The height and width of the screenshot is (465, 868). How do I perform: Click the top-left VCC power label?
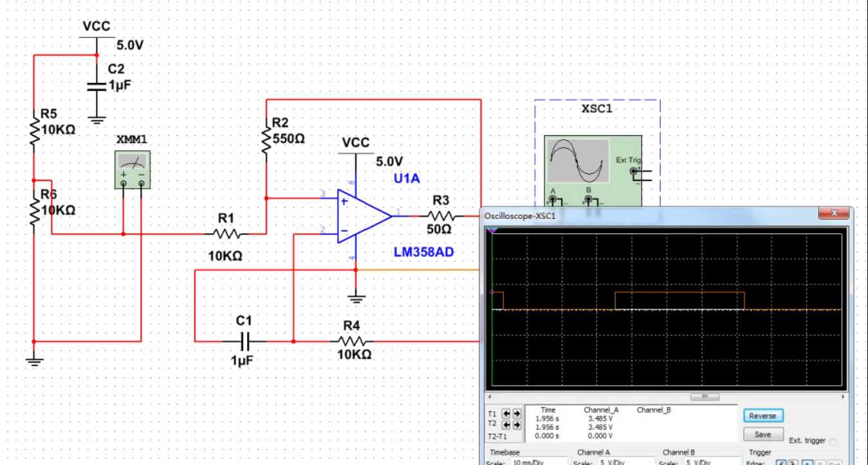pyautogui.click(x=97, y=26)
